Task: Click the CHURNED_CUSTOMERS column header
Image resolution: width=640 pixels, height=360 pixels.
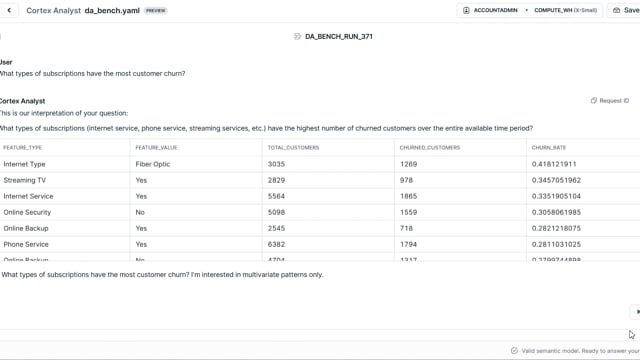Action: (x=429, y=147)
